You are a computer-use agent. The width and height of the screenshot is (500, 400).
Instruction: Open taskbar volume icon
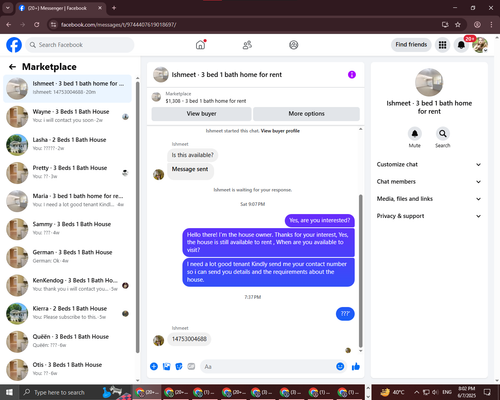(x=435, y=392)
